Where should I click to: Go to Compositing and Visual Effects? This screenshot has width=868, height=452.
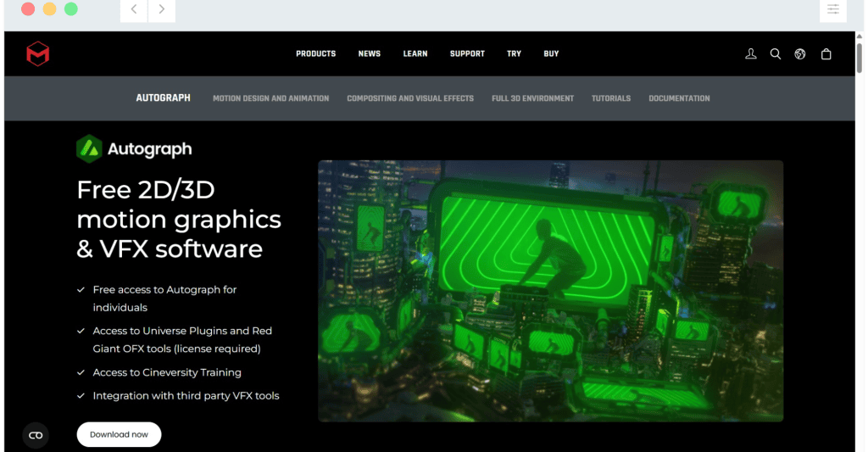(410, 98)
